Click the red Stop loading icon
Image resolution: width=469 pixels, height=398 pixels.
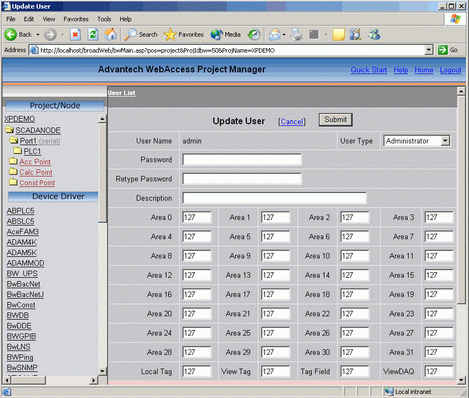click(75, 34)
